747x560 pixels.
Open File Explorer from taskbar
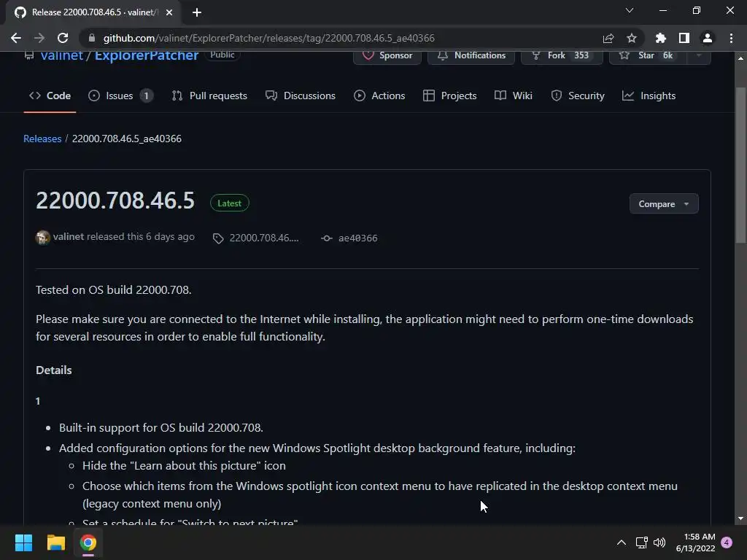pos(55,542)
